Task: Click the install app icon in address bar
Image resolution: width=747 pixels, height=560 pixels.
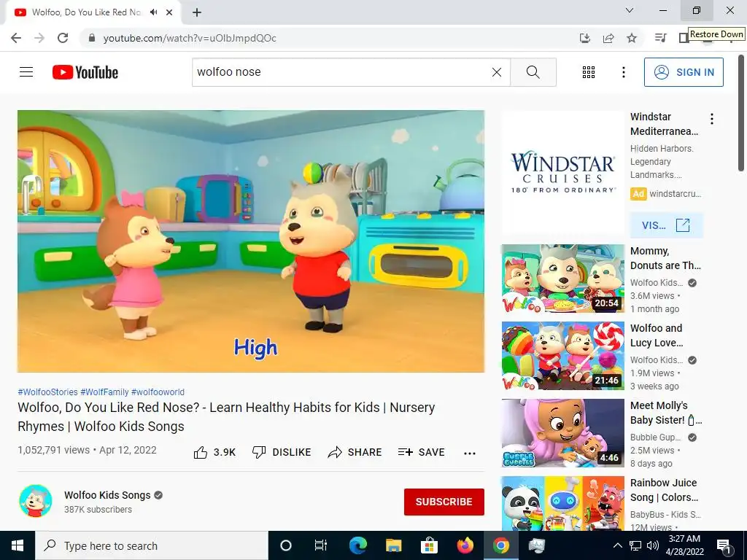Action: coord(585,38)
